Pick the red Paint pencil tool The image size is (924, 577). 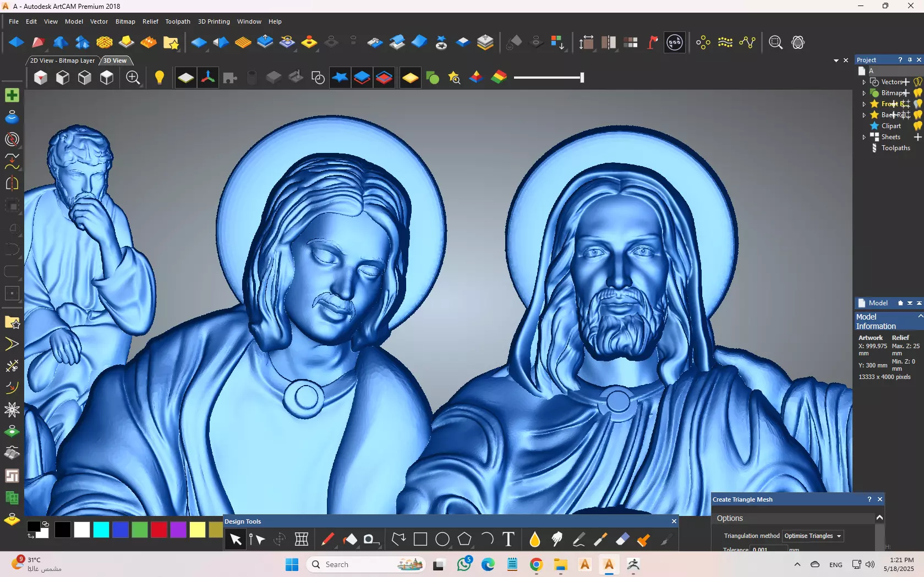[327, 540]
